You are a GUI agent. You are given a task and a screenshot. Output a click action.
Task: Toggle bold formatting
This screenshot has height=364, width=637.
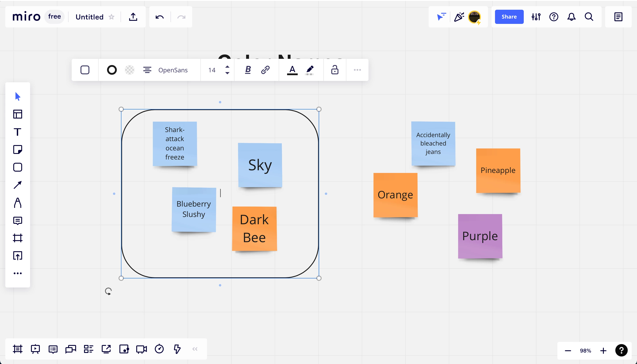pos(248,70)
